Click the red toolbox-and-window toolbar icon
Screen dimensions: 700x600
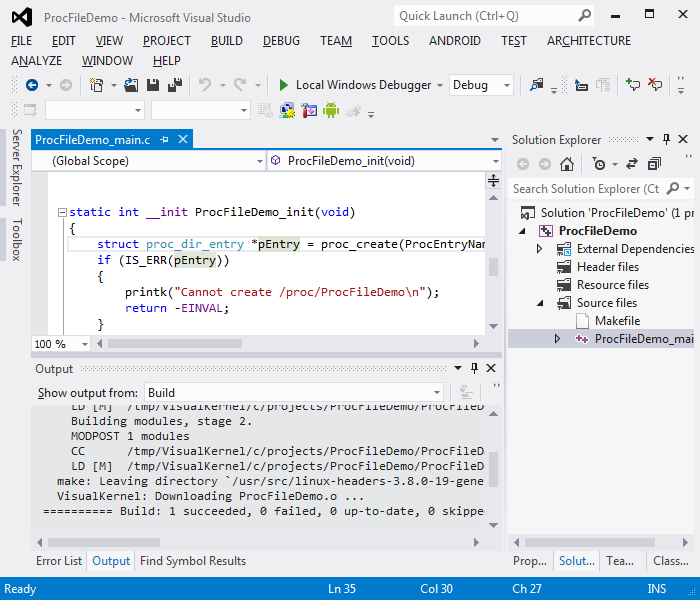[309, 110]
